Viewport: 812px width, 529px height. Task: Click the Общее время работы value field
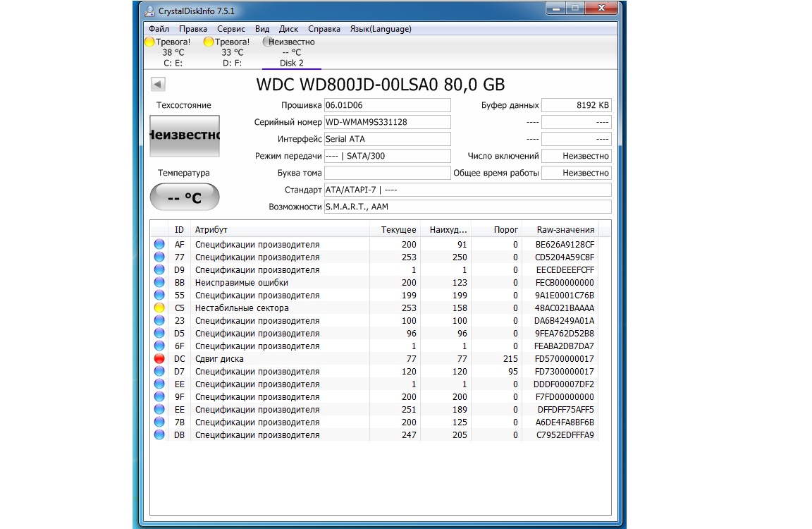click(x=577, y=173)
